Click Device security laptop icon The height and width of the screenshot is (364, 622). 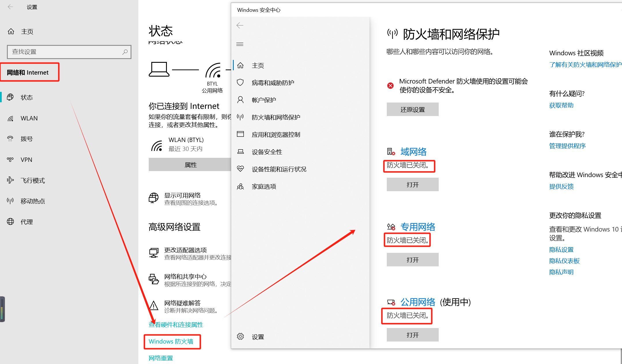point(240,151)
